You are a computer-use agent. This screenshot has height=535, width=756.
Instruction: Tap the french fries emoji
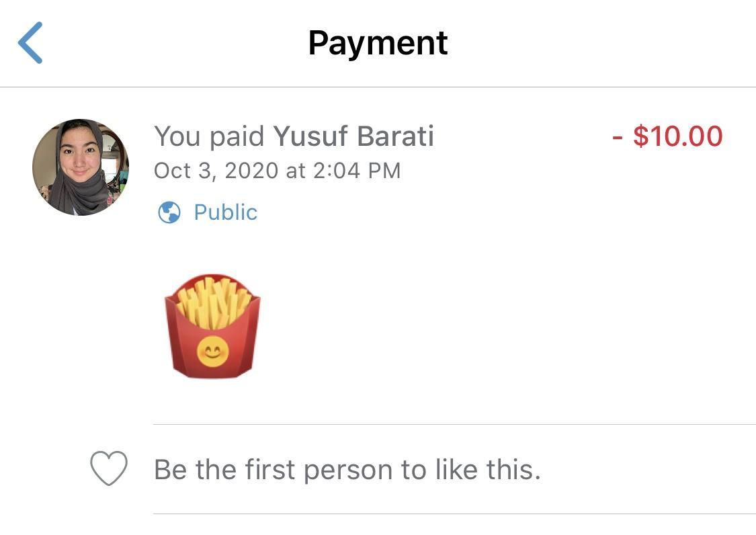click(x=212, y=327)
